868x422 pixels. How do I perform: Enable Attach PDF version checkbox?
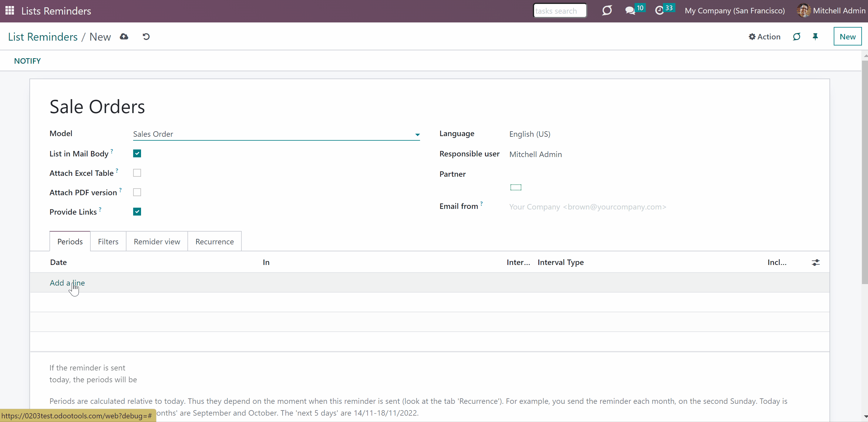[x=137, y=192]
